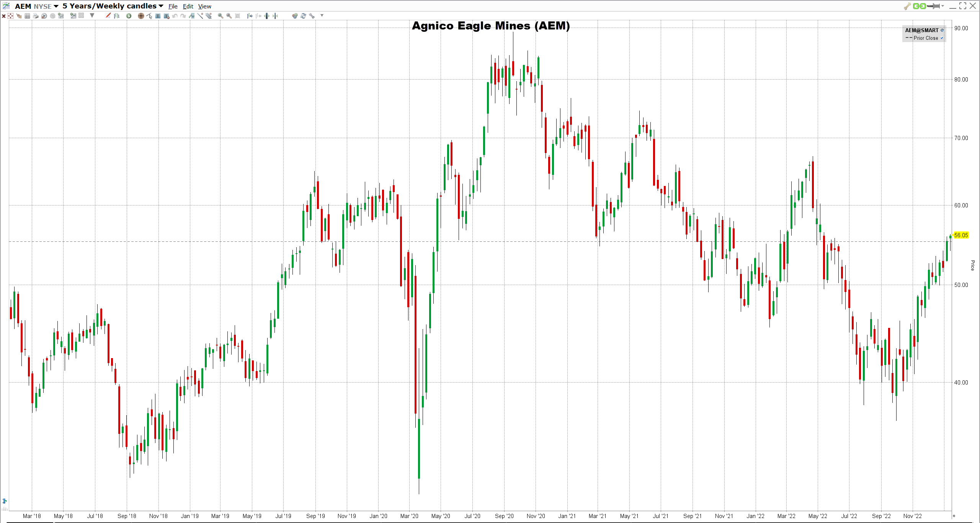Open the Edit menu
Image resolution: width=980 pixels, height=523 pixels.
coord(188,7)
